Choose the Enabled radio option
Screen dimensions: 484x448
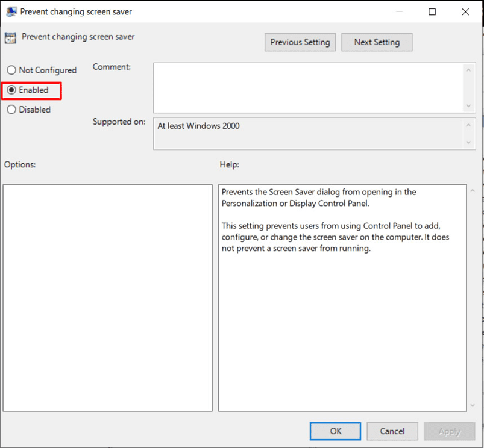(x=11, y=90)
